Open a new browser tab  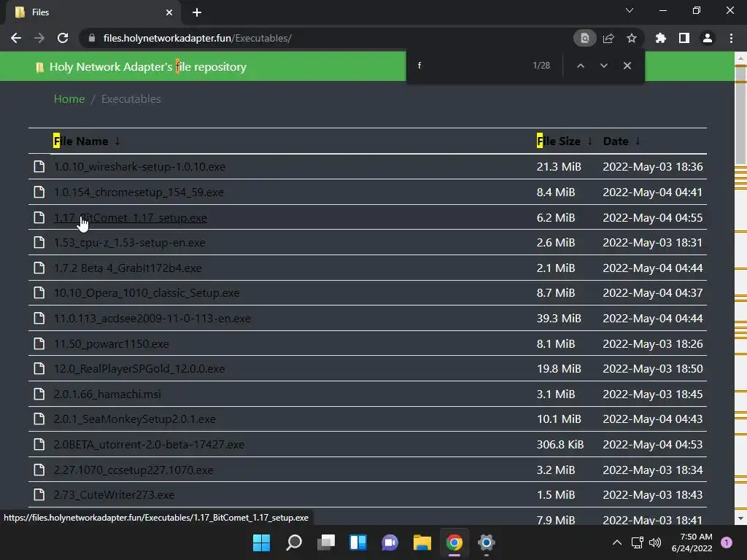point(197,12)
